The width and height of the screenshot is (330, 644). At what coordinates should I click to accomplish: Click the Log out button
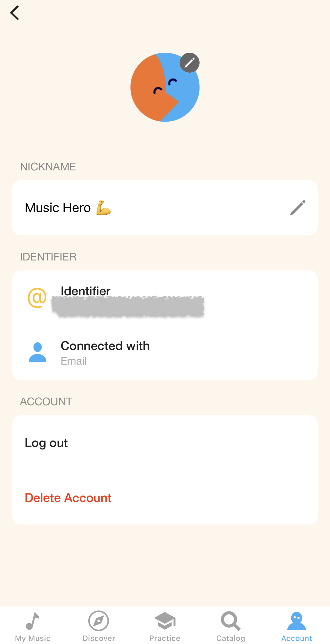pyautogui.click(x=165, y=443)
